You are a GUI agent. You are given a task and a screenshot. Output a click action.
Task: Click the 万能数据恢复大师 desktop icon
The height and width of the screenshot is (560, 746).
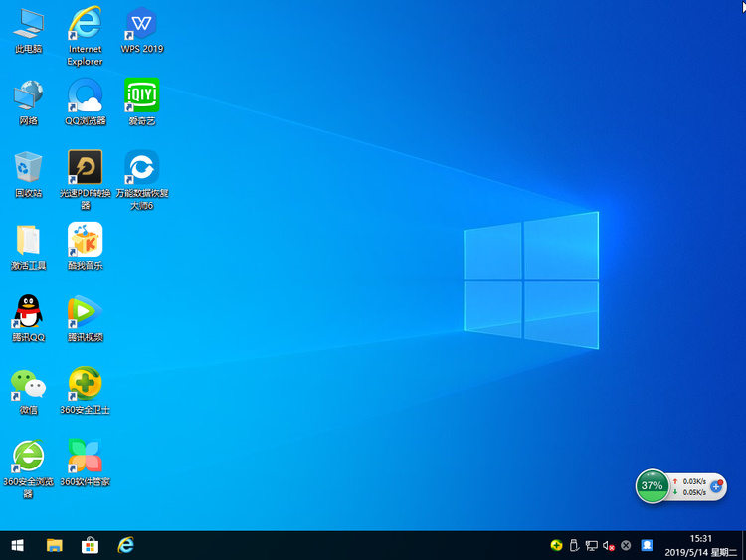click(x=142, y=167)
